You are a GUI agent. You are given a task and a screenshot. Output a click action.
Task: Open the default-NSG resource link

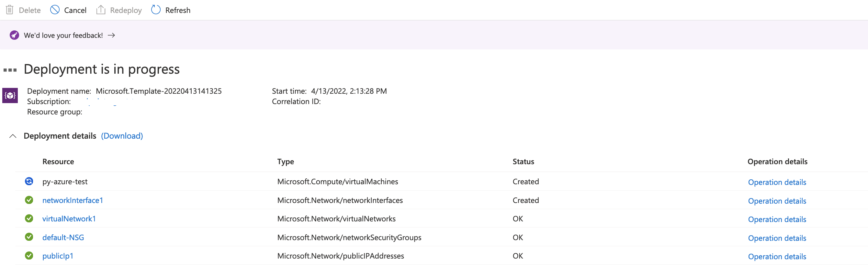point(63,237)
